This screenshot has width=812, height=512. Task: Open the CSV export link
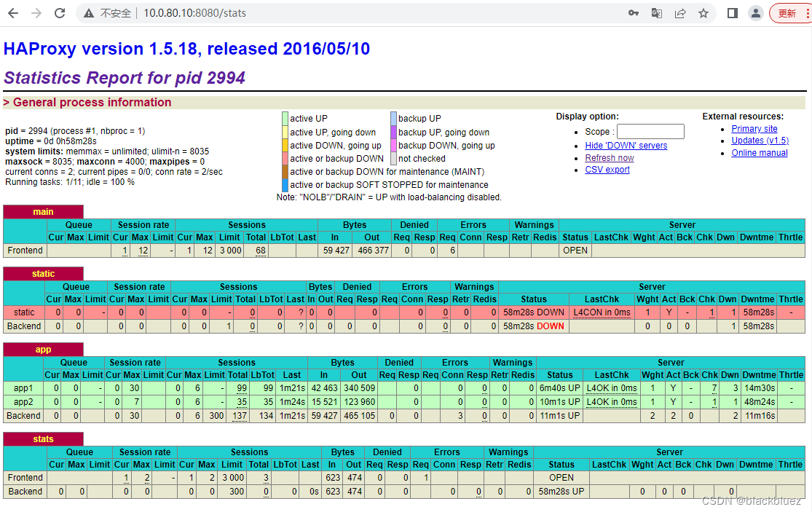(607, 170)
